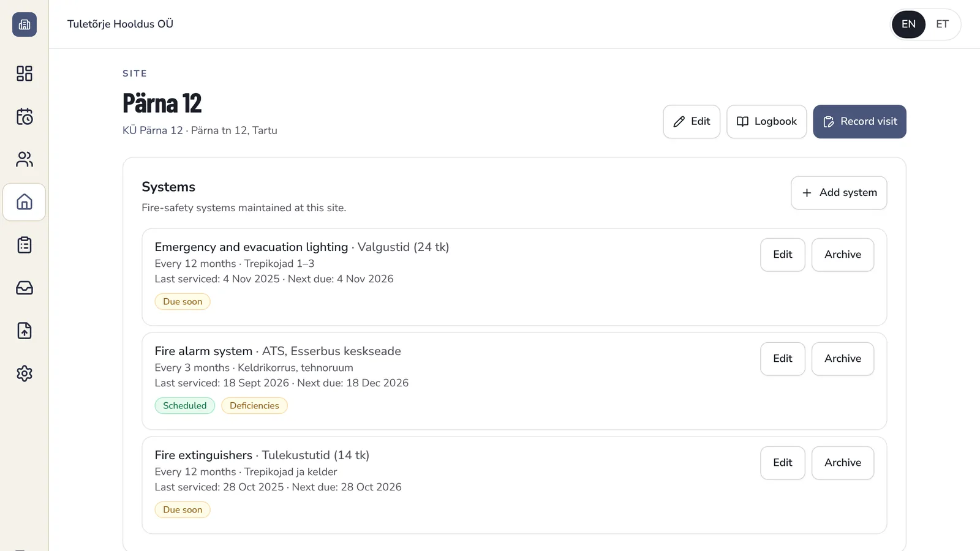Screen dimensions: 980x551
Task: Open the settings gear icon in sidebar
Action: (x=24, y=373)
